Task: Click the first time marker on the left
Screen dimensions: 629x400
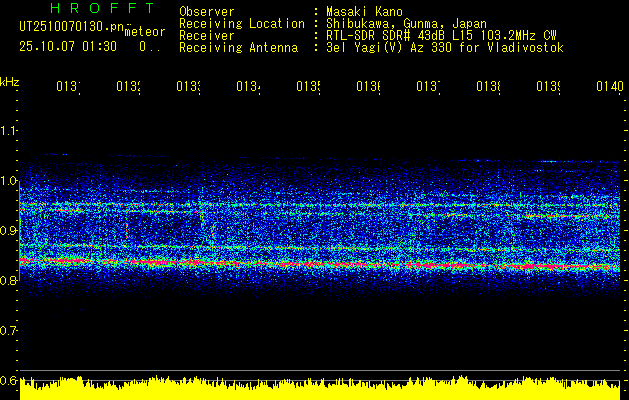Action: coord(67,88)
